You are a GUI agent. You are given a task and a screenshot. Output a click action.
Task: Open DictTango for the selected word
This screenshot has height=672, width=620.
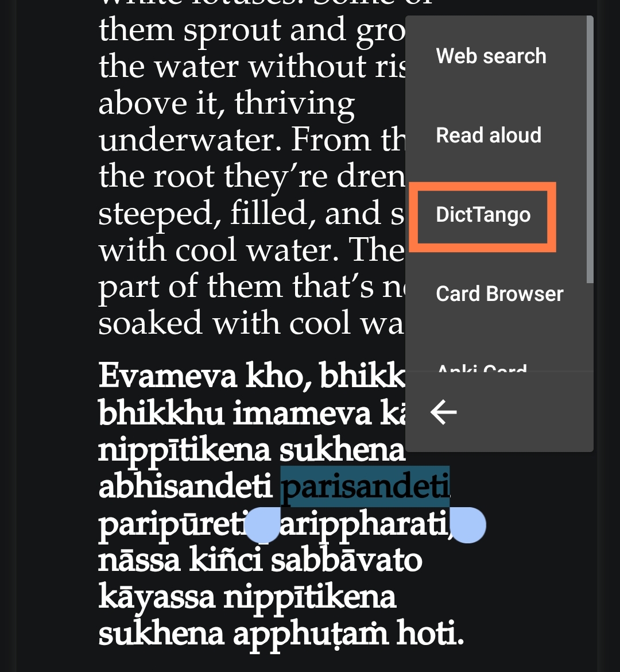483,215
